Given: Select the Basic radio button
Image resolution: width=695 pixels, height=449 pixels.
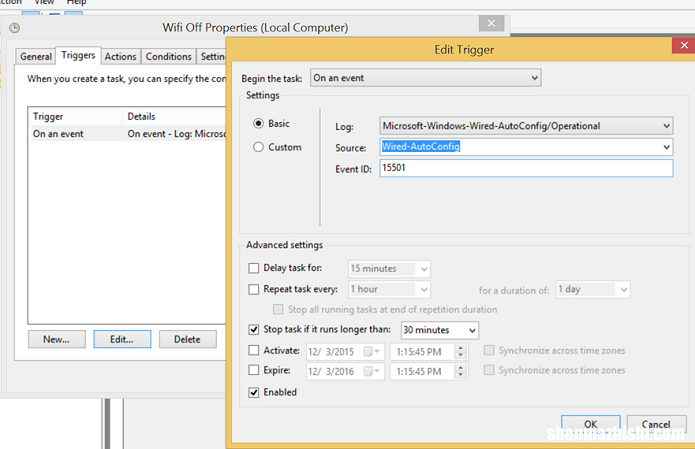Looking at the screenshot, I should pos(258,123).
